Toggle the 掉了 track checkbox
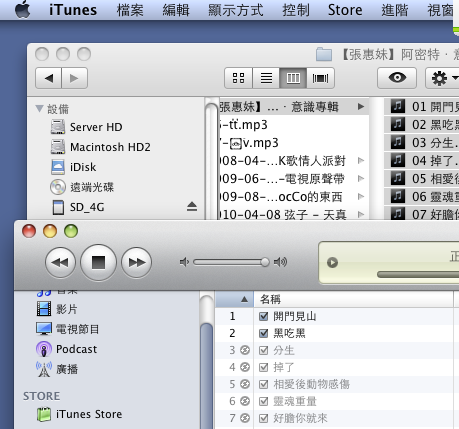459x429 pixels. click(x=264, y=367)
